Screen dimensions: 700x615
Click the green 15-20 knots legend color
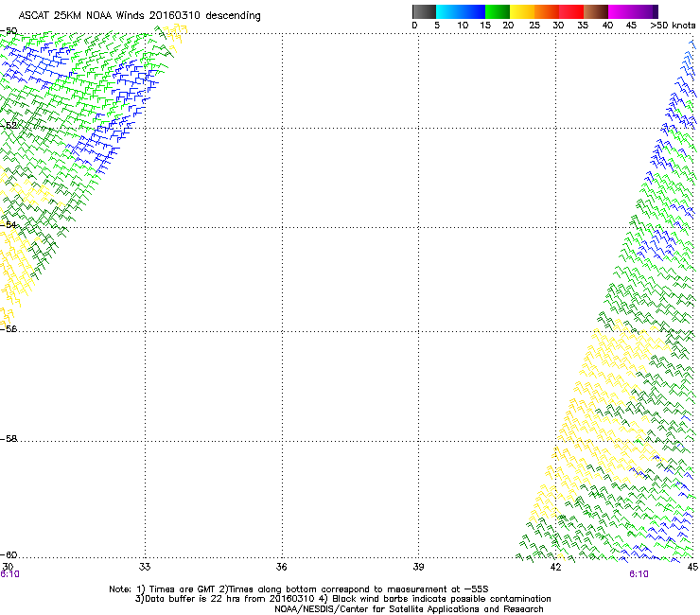tap(498, 11)
